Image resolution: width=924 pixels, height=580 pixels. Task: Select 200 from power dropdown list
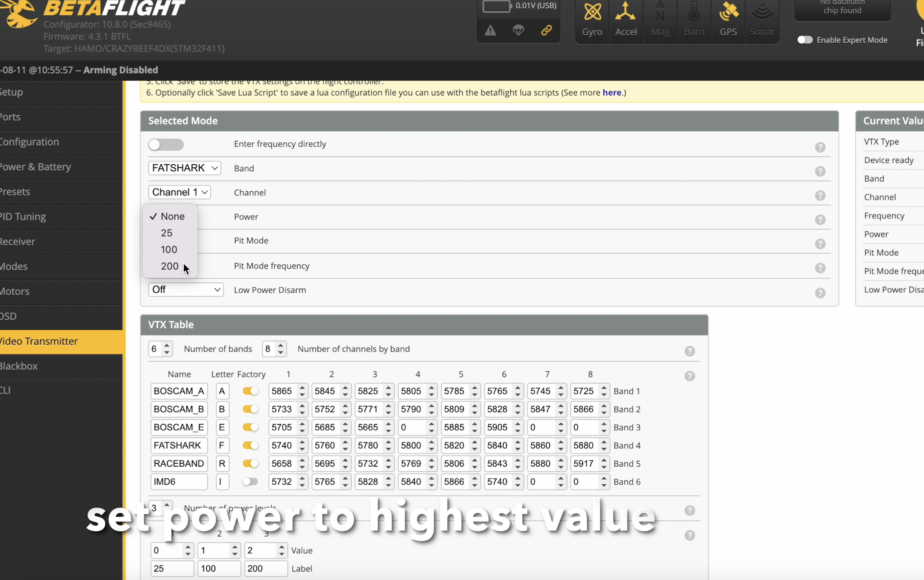coord(170,266)
